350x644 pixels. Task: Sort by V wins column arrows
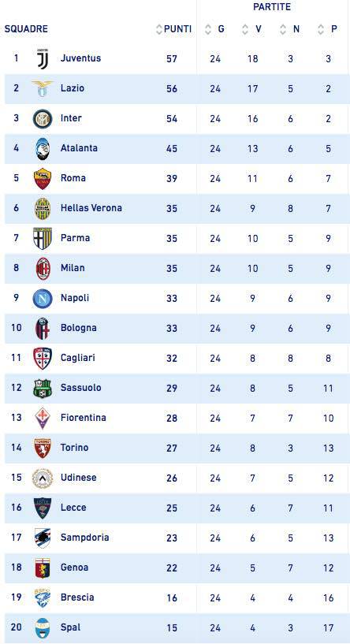click(245, 29)
